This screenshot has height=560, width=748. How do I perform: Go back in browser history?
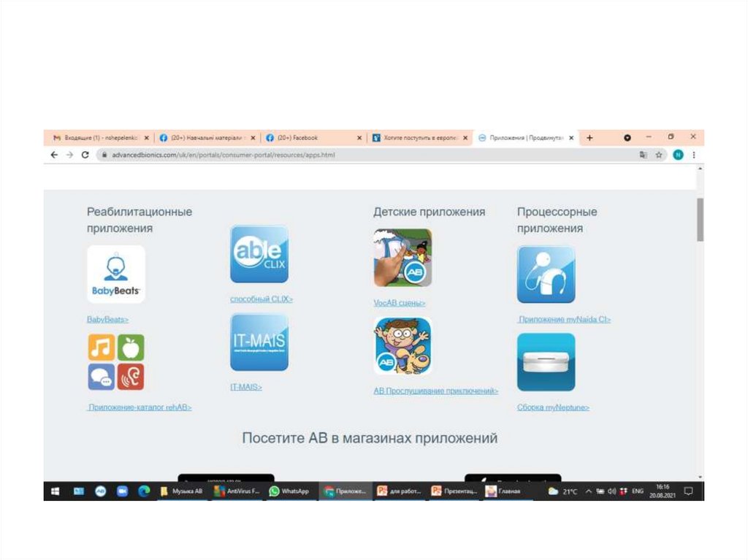click(54, 155)
